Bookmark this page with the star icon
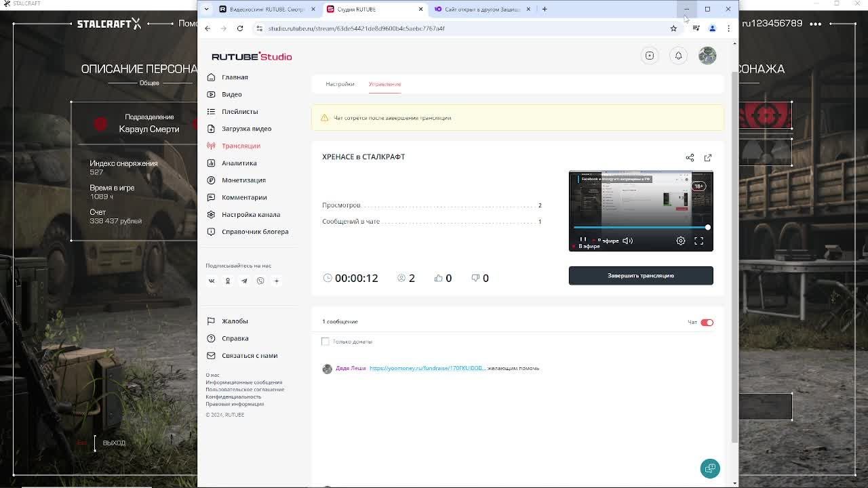 click(x=673, y=28)
